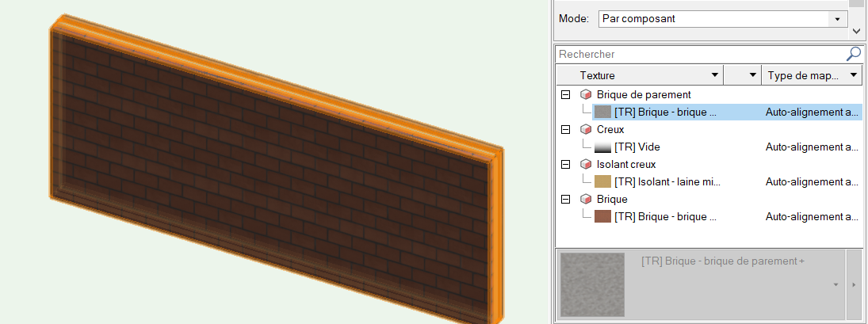Image resolution: width=868 pixels, height=324 pixels.
Task: Click the large texture preview thumbnail
Action: [x=591, y=284]
